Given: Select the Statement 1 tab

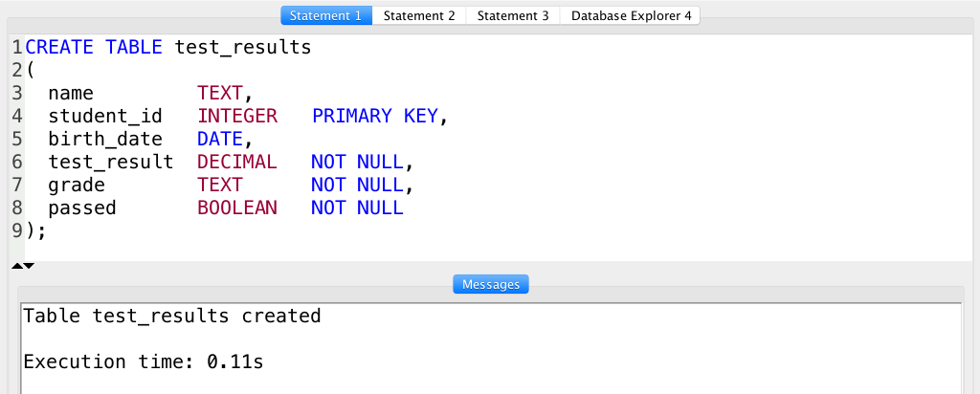Looking at the screenshot, I should click(x=326, y=15).
